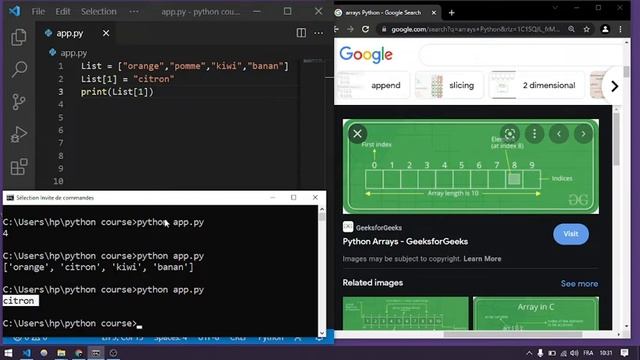
Task: Click the Google preview panel vertical scrollbar
Action: tap(616, 139)
